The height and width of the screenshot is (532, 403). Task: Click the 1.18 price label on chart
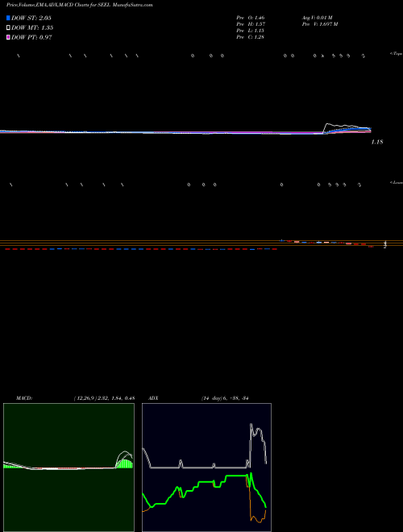(377, 142)
